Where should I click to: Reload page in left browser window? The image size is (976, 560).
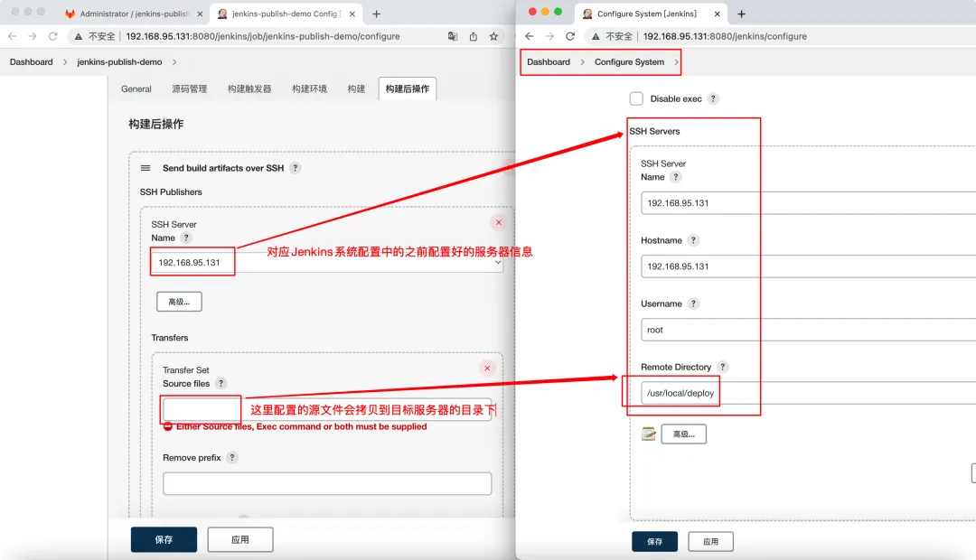coord(53,36)
